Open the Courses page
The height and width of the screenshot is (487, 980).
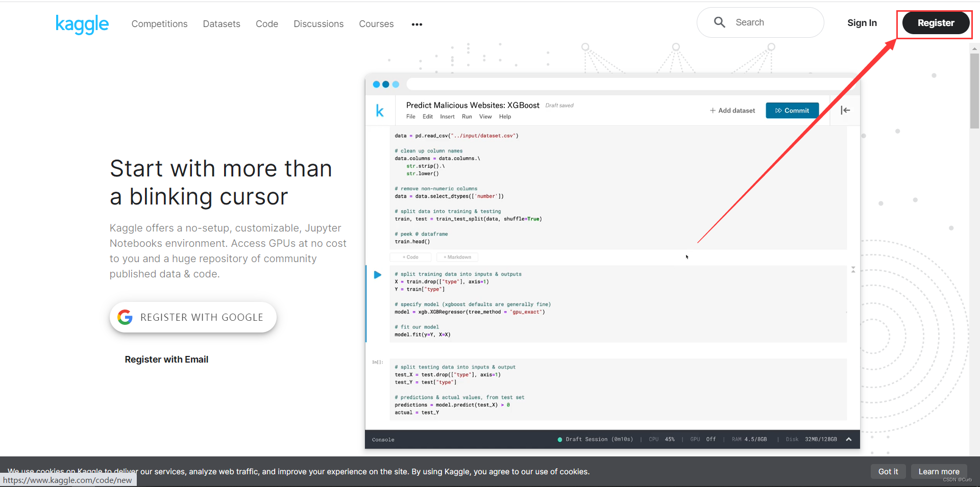coord(376,24)
